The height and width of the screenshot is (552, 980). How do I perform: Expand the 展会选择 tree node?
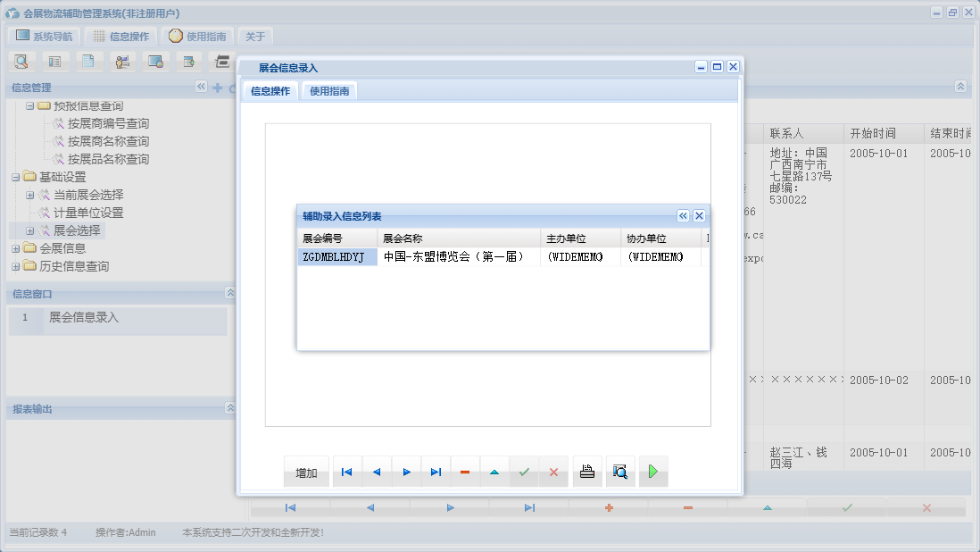click(29, 230)
